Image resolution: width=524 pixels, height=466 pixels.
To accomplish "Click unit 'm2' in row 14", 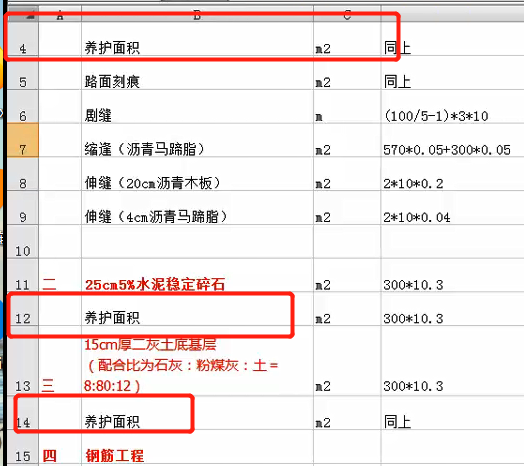I will [x=323, y=423].
